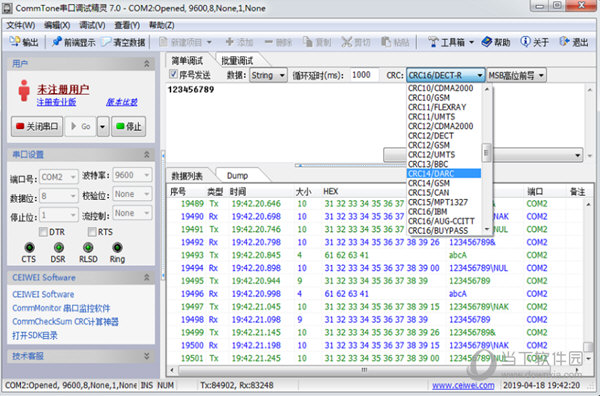This screenshot has width=600, height=396.
Task: Switch to the 批量调试 tab
Action: point(237,60)
